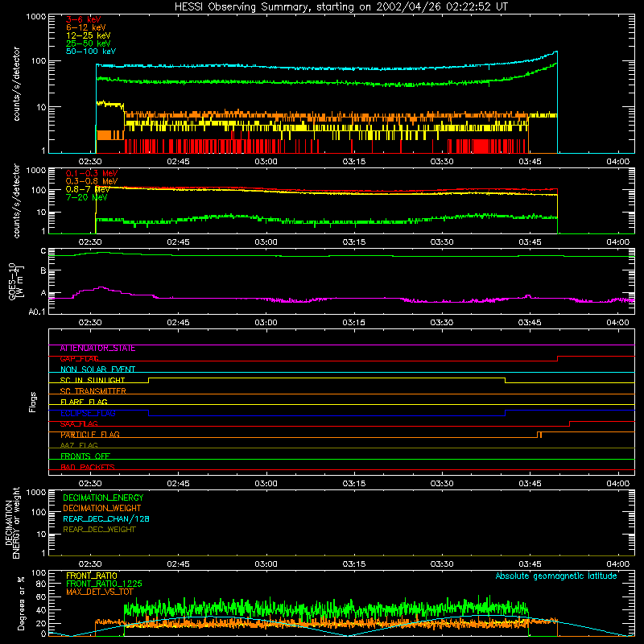Screen dimensions: 644x644
Task: Click the '0.1-0.3 MeV' legend label
Action: tap(92, 173)
